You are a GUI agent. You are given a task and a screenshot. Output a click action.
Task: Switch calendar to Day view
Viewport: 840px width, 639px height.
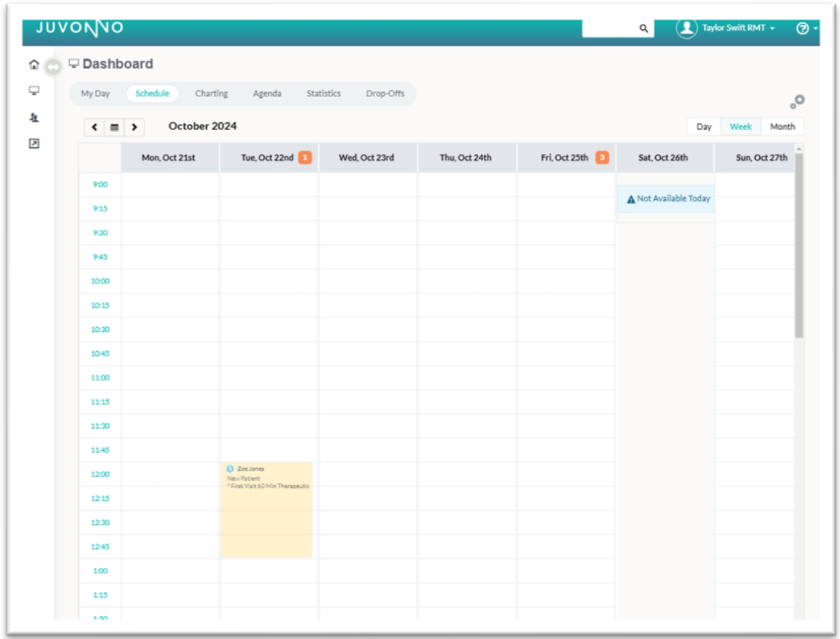click(704, 127)
